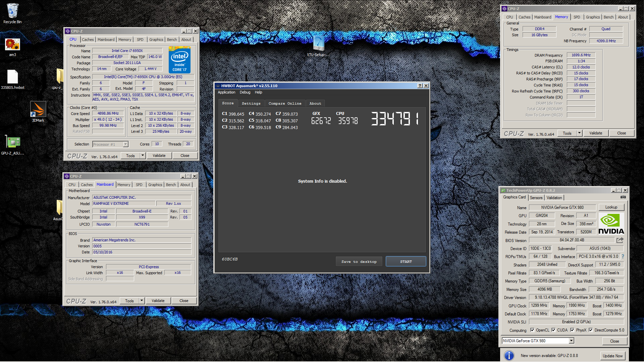Click the NVIDIA SLI Enabled (2 GPUs) field
Screen dimensions: 644x362
[x=576, y=322]
